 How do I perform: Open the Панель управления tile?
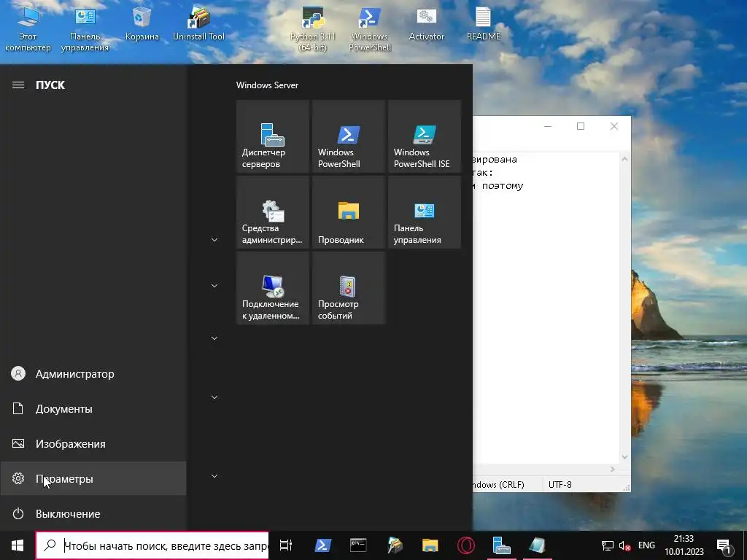pyautogui.click(x=425, y=212)
